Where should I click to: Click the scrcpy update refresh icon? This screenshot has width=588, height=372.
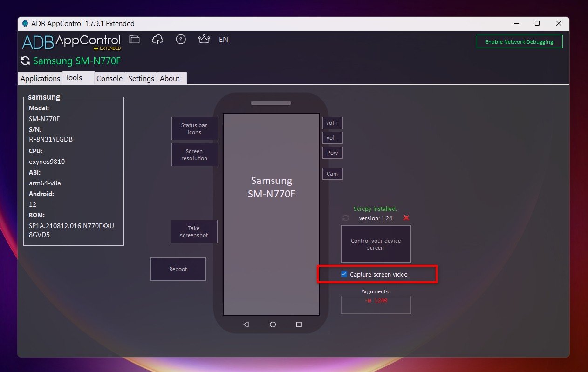click(x=345, y=218)
